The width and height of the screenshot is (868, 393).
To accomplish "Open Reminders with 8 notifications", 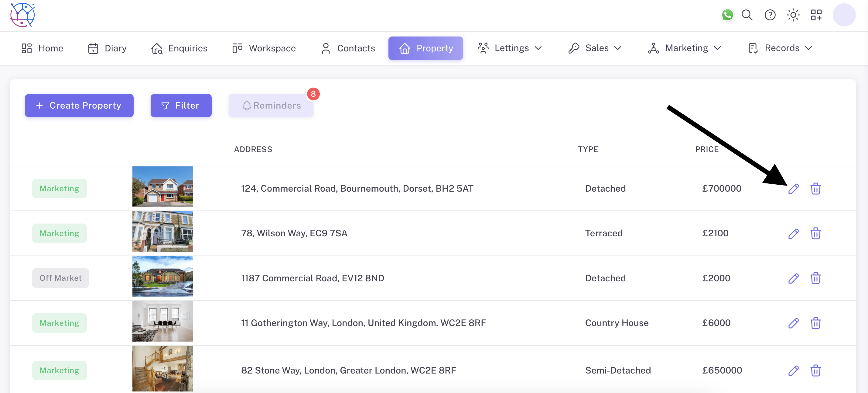I will pos(271,106).
